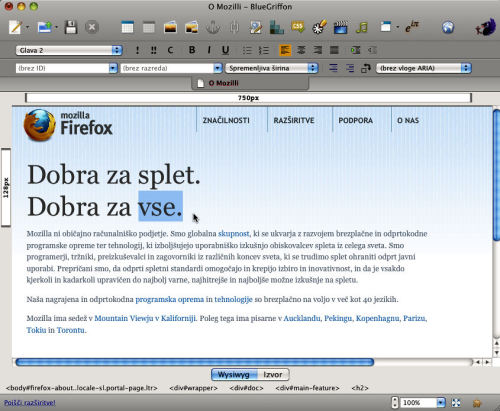Click the programska oprema link
This screenshot has height=411, width=500.
pos(170,299)
